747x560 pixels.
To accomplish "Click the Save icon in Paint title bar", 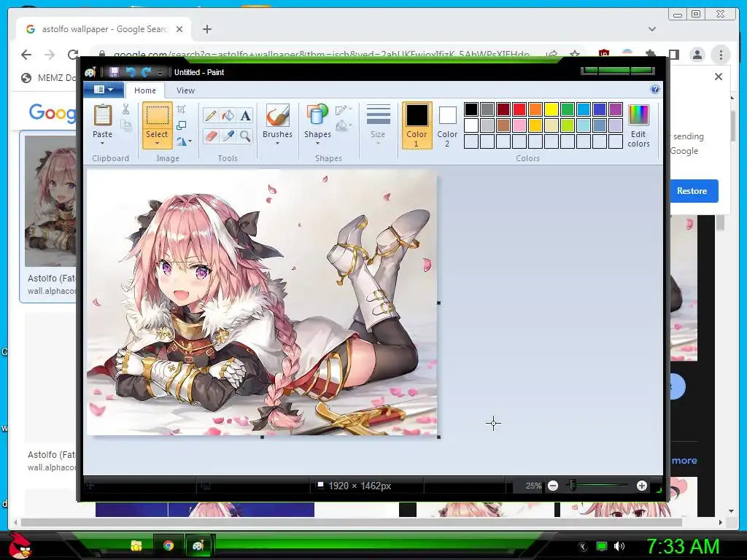I will (114, 72).
